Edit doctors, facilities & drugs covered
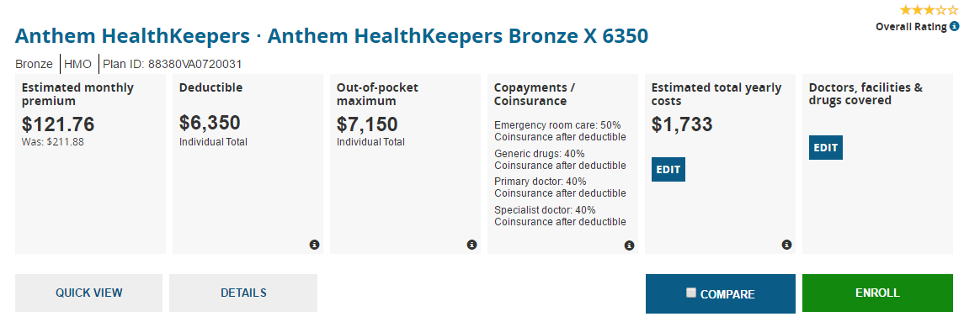 (826, 148)
